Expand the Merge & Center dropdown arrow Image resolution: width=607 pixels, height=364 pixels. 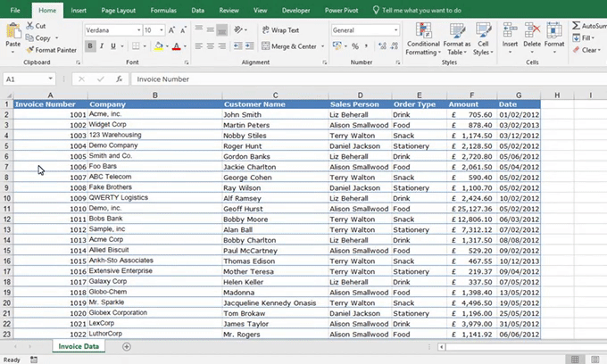tap(320, 46)
